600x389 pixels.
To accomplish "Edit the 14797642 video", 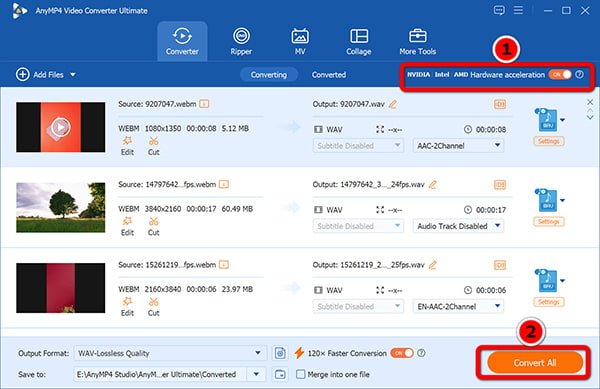I will [x=127, y=226].
